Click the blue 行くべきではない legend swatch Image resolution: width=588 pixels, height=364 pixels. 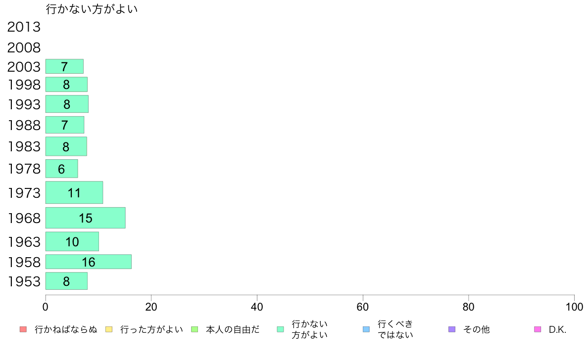click(x=366, y=329)
